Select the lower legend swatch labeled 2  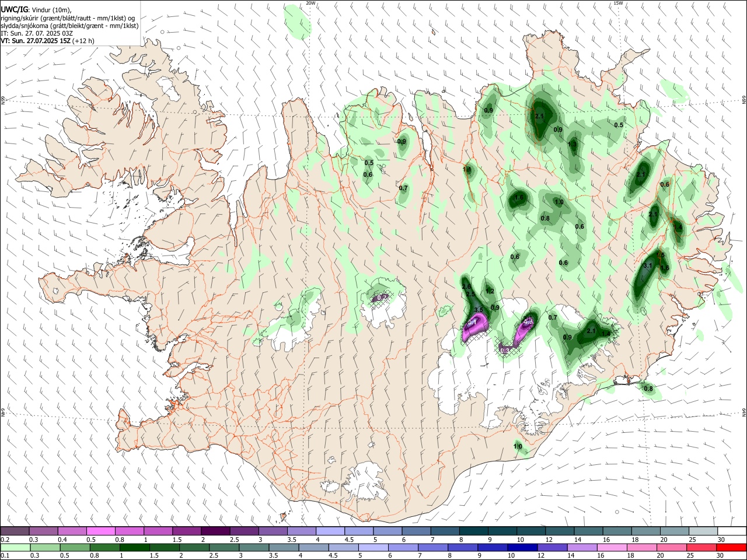[x=194, y=547]
